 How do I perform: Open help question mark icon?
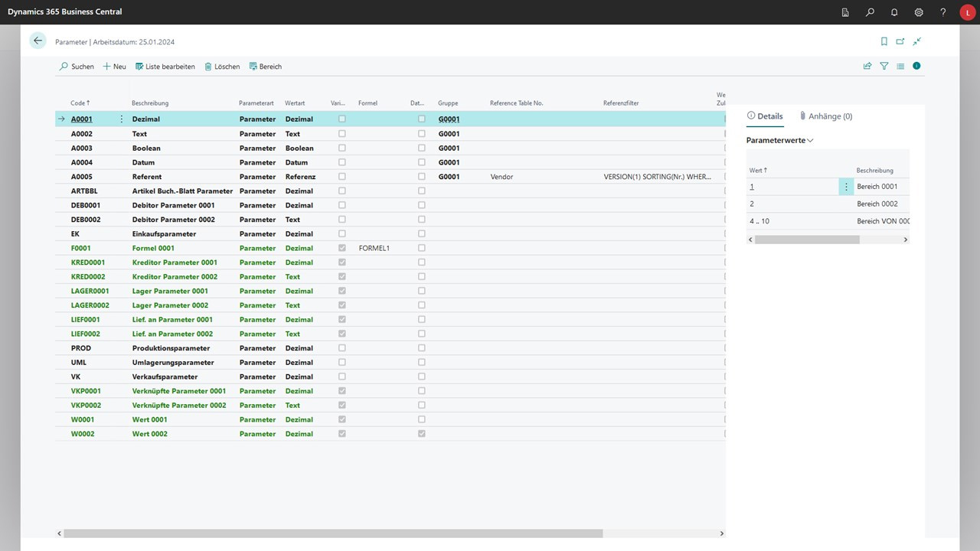click(x=943, y=12)
